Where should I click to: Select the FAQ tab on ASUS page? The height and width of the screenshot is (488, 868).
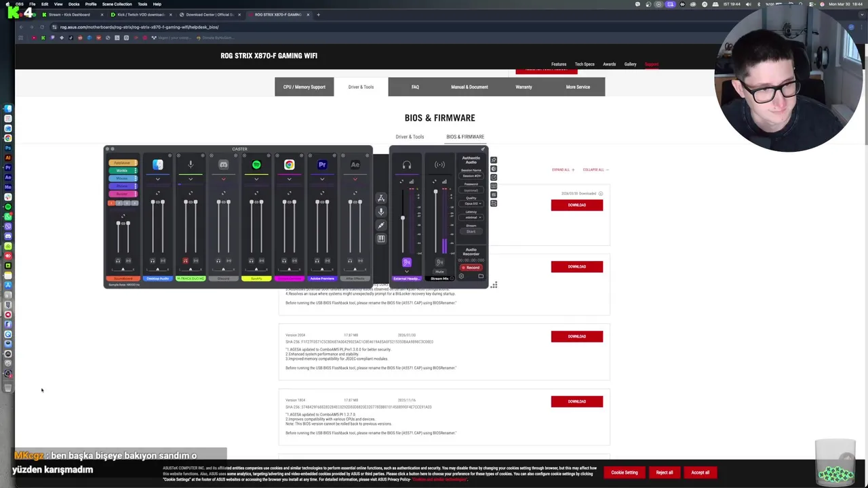tap(415, 87)
